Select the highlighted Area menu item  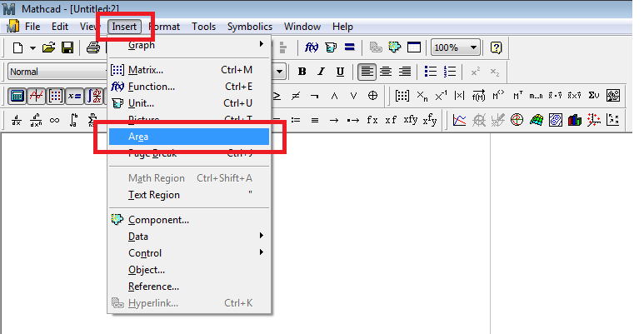pos(189,137)
